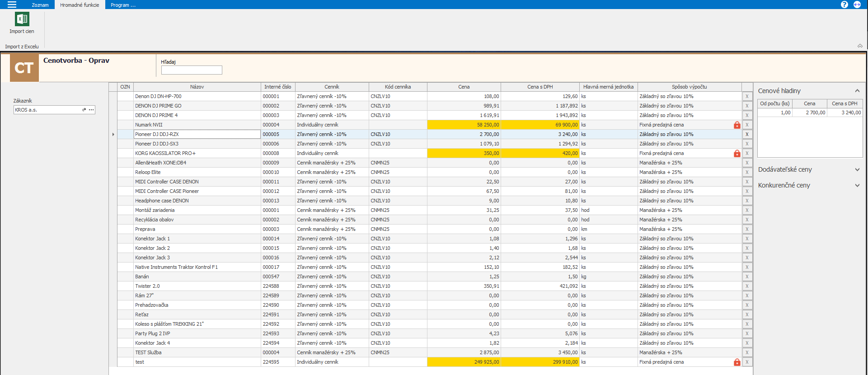Sort by the Názov column header
This screenshot has height=375, width=868.
coord(197,87)
